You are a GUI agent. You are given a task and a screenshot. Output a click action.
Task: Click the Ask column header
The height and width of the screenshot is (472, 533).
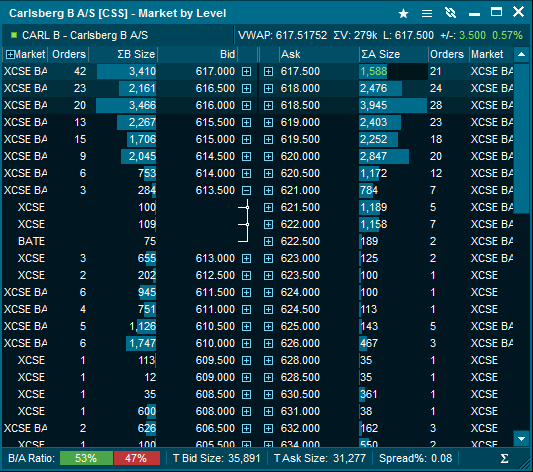tap(319, 54)
